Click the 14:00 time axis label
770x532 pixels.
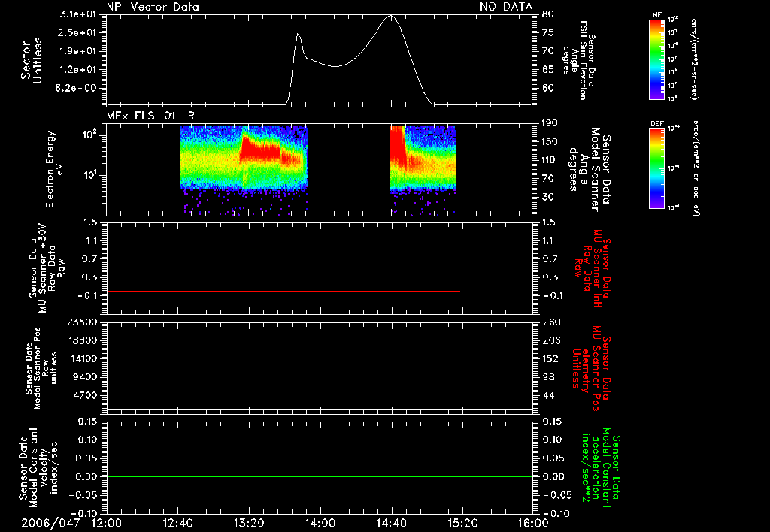pos(320,523)
